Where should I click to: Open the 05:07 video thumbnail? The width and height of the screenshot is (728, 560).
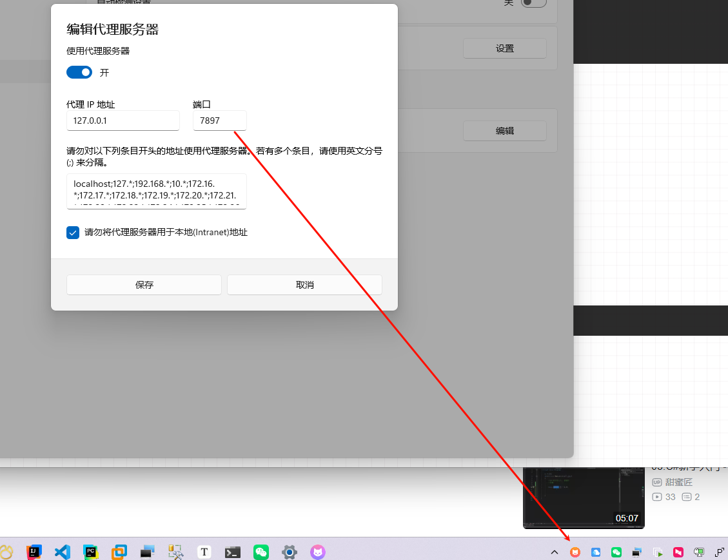(x=584, y=496)
